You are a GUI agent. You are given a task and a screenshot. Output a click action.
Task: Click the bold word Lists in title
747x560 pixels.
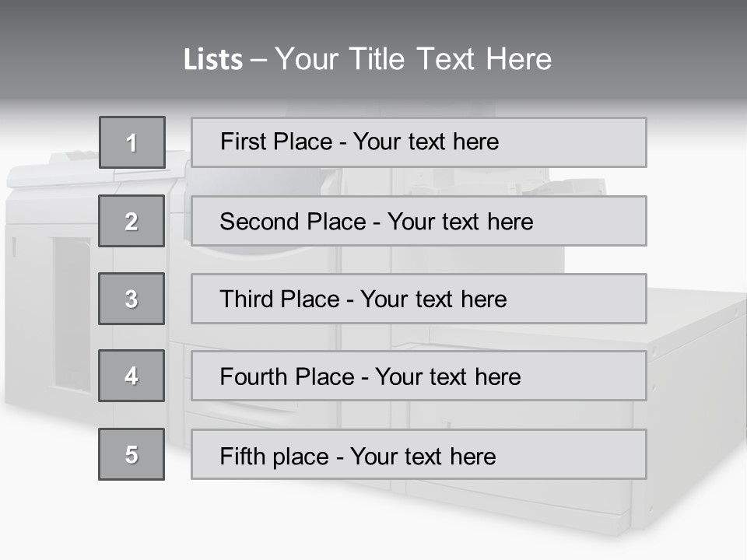point(213,59)
